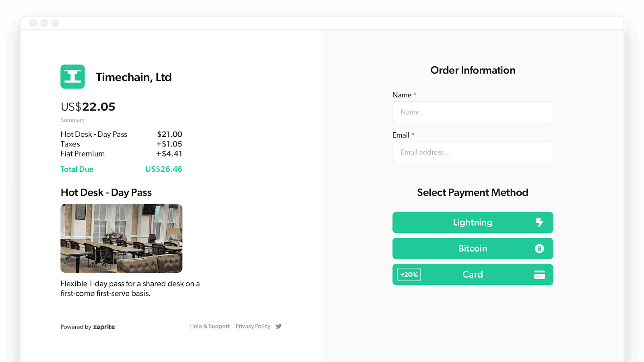This screenshot has width=644, height=362.
Task: Click the Fiat Premium line item
Action: click(x=82, y=154)
